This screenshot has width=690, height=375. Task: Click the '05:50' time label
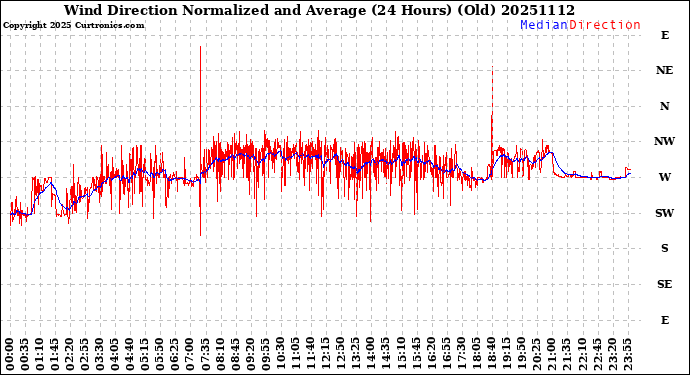coord(160,355)
